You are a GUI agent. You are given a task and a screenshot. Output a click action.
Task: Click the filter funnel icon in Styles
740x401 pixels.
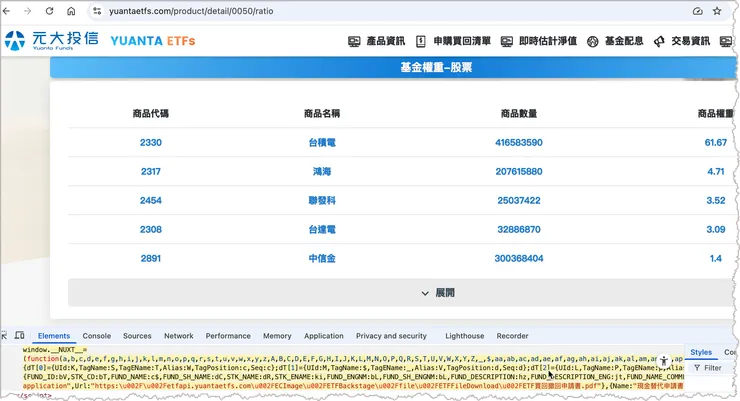click(x=697, y=368)
